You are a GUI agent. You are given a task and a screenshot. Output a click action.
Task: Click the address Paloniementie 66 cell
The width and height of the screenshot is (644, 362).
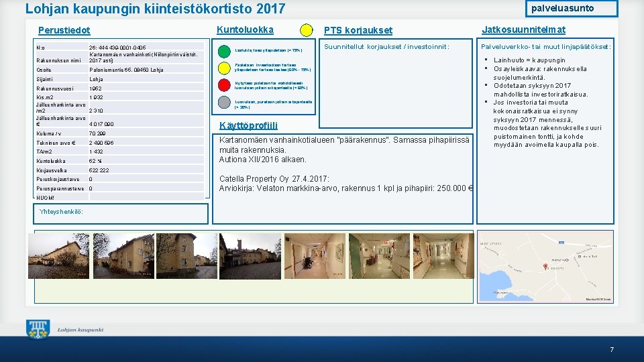(x=146, y=70)
